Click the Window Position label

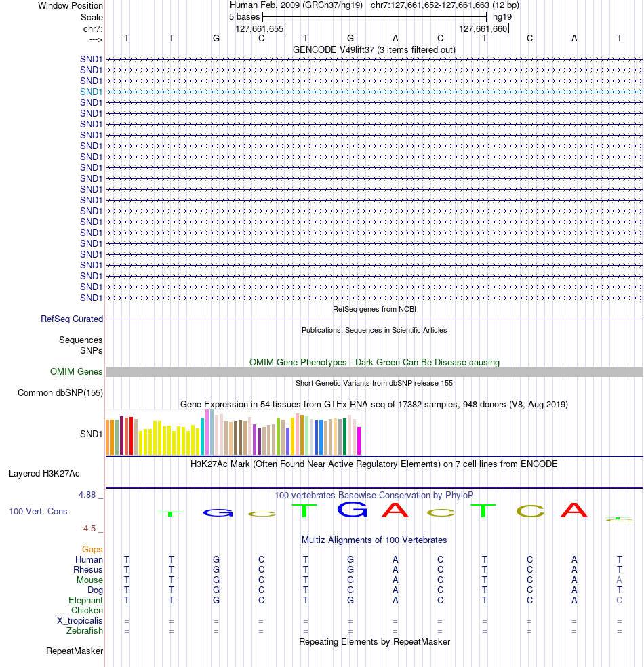point(71,5)
